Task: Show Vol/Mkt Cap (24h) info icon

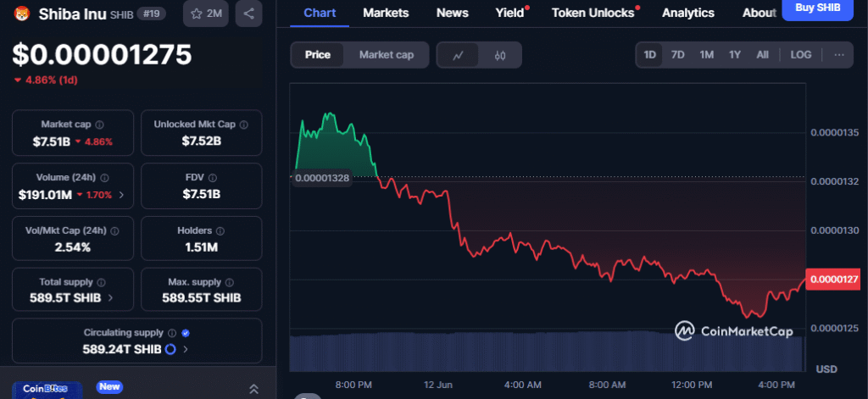Action: coord(114,230)
